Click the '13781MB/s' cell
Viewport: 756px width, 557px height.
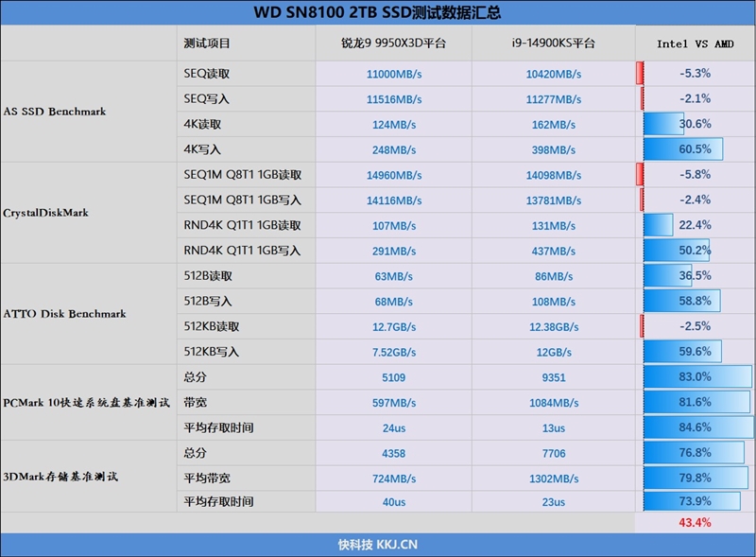click(554, 200)
